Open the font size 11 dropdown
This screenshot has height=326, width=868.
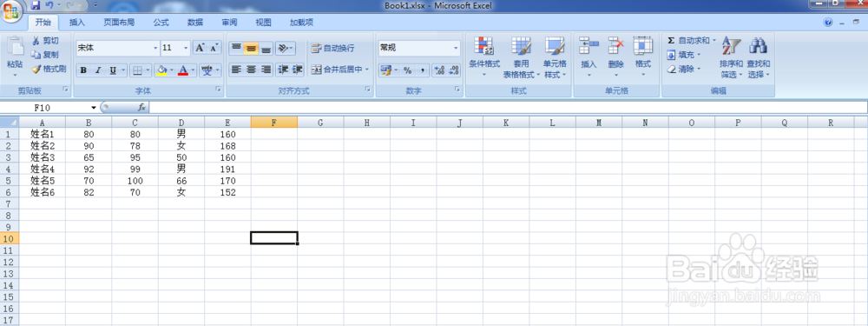(186, 48)
